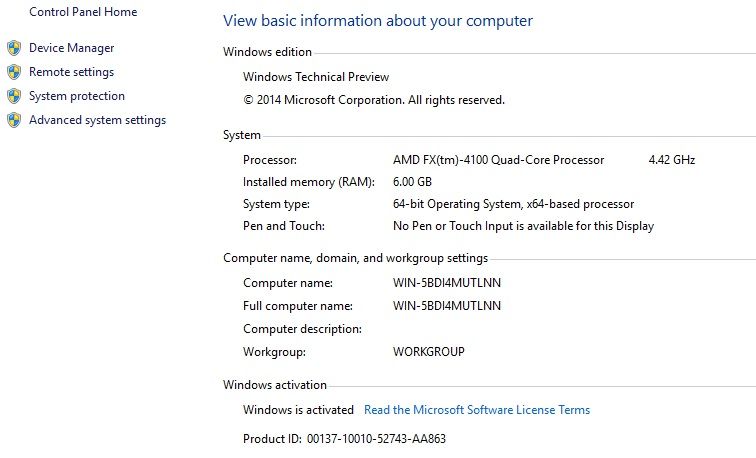756x458 pixels.
Task: Select the 4.42 GHz processor speed value
Action: point(672,160)
